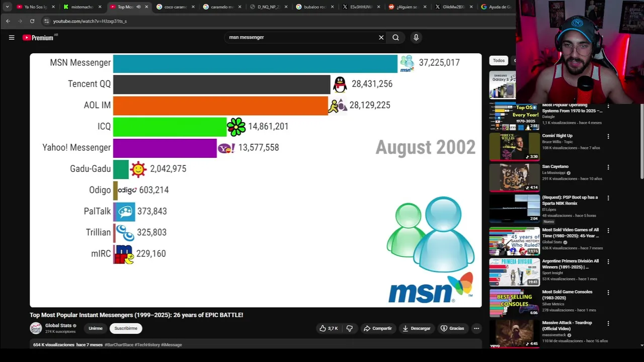The height and width of the screenshot is (362, 644).
Task: Switch to the 'Ayuda de G' tab
Action: click(x=497, y=7)
